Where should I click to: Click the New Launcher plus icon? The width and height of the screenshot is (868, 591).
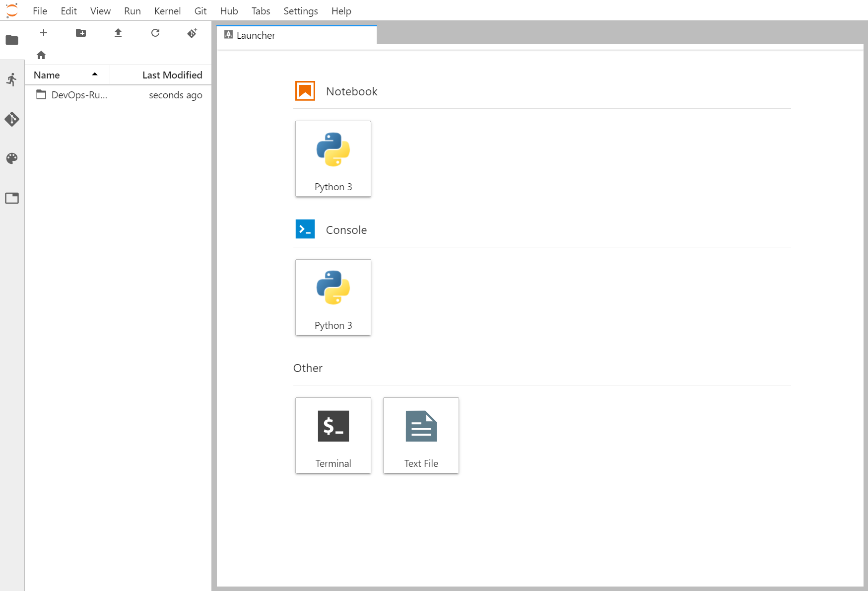(x=44, y=33)
